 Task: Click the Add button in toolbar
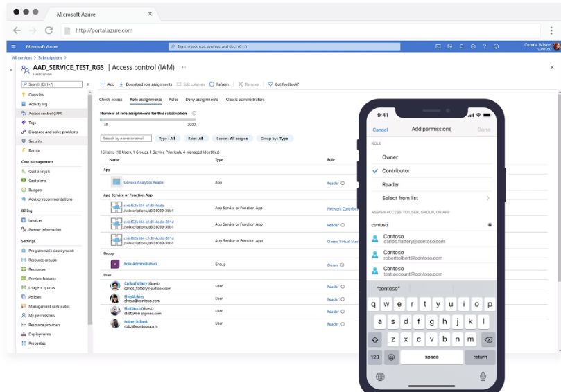pyautogui.click(x=107, y=84)
